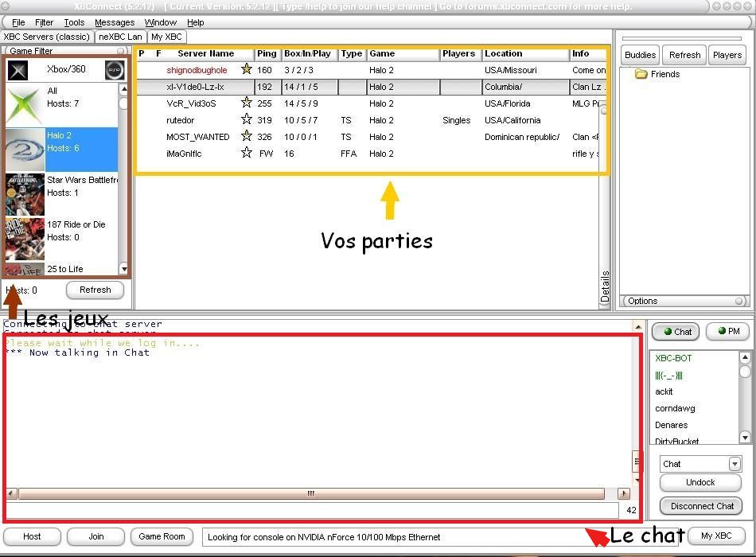Image resolution: width=756 pixels, height=557 pixels.
Task: Click the Join button
Action: click(x=96, y=536)
